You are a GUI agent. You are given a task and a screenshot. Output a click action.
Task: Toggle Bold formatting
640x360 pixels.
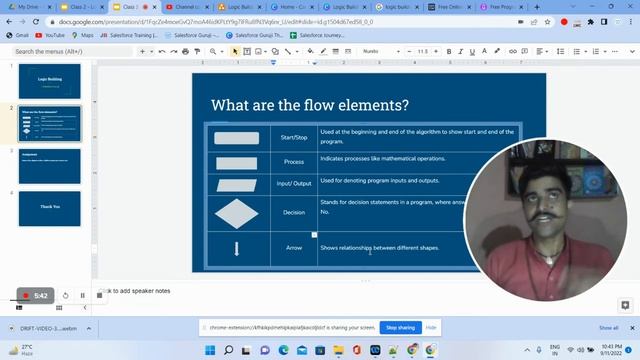449,51
